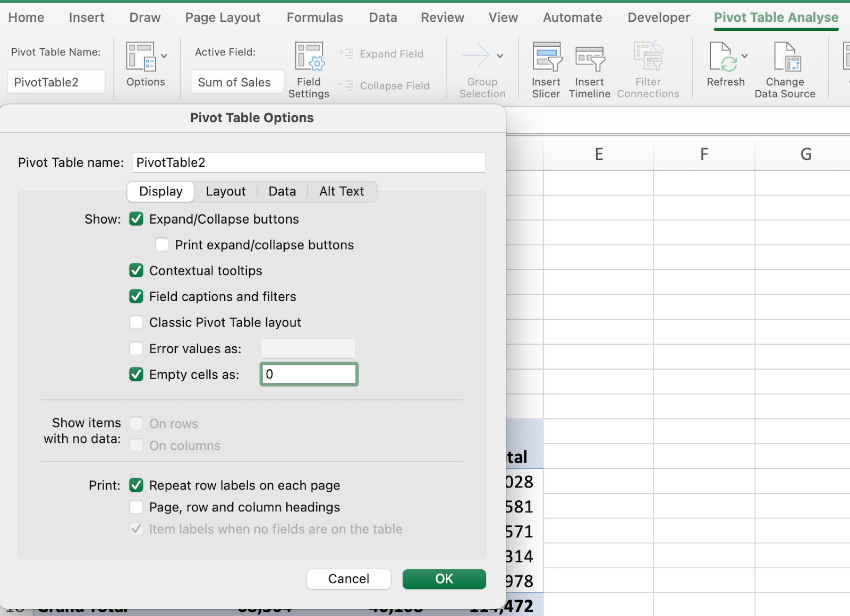Screen dimensions: 850x616
Task: Open the Group Selection dropdown
Action: tap(500, 55)
